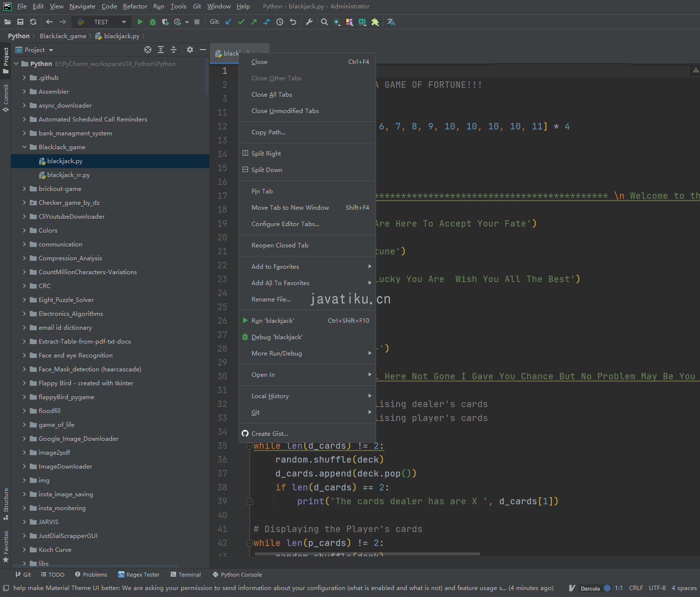Start debugging using the bug icon

point(152,22)
